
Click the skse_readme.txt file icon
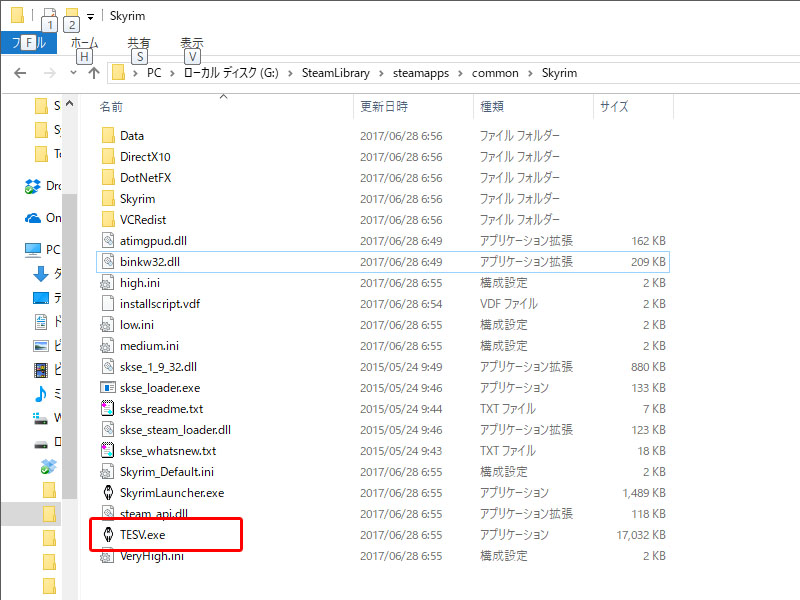108,409
